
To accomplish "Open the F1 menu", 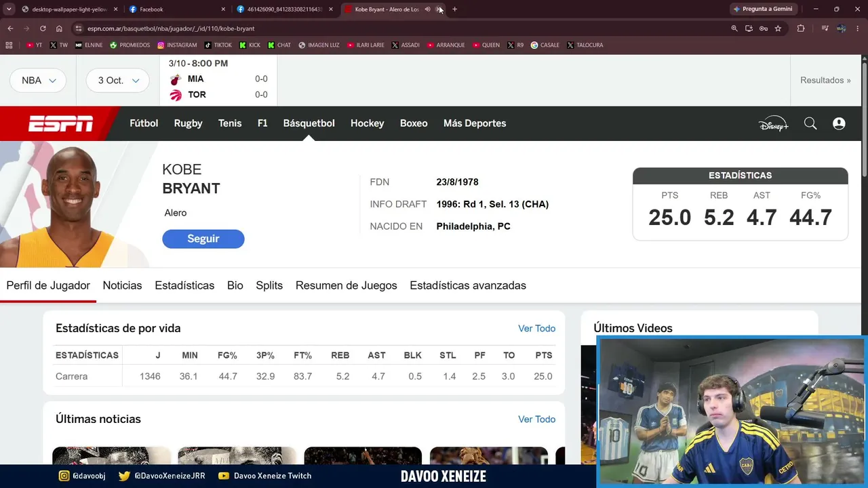I will pos(262,123).
